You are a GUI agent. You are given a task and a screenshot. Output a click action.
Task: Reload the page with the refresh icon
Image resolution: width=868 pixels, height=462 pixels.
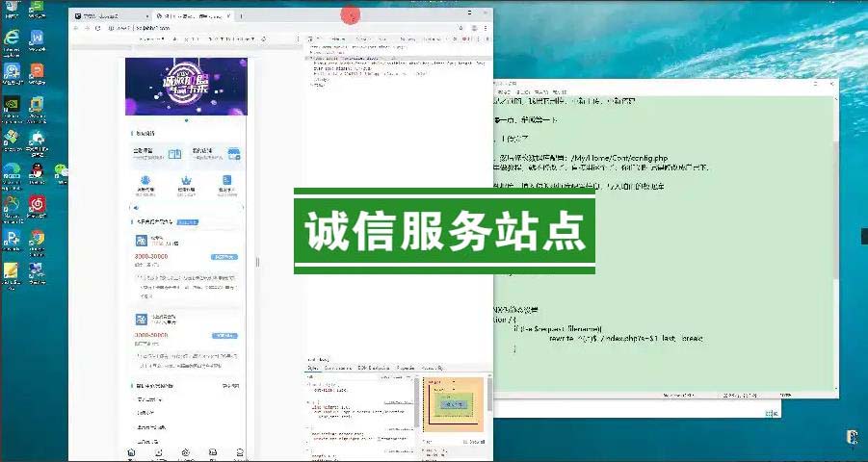click(x=98, y=28)
